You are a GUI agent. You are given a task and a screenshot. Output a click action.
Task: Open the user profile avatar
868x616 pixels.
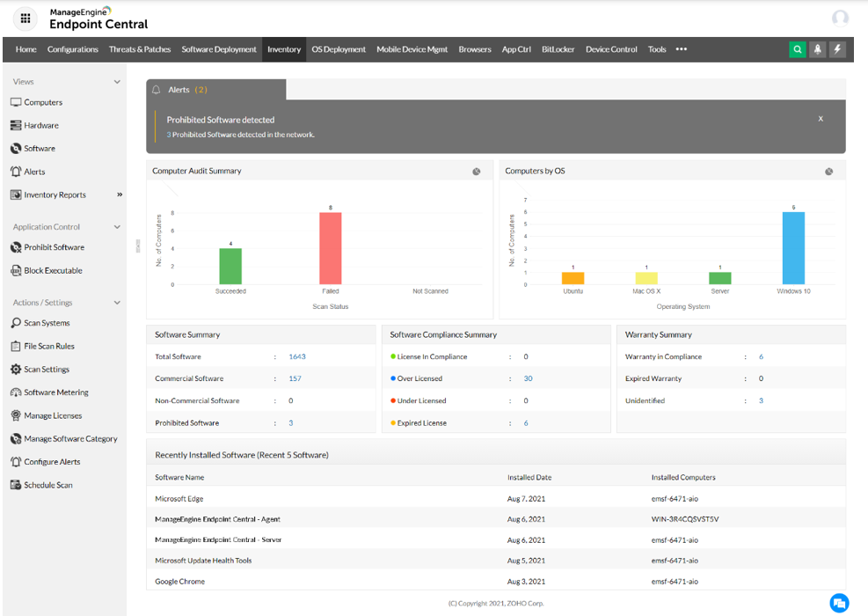pyautogui.click(x=840, y=18)
